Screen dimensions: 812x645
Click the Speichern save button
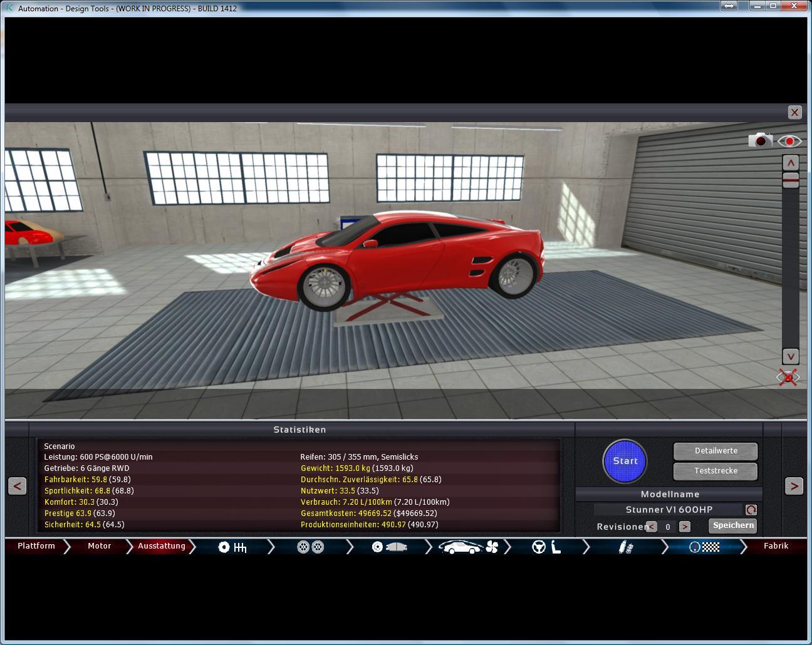[732, 526]
